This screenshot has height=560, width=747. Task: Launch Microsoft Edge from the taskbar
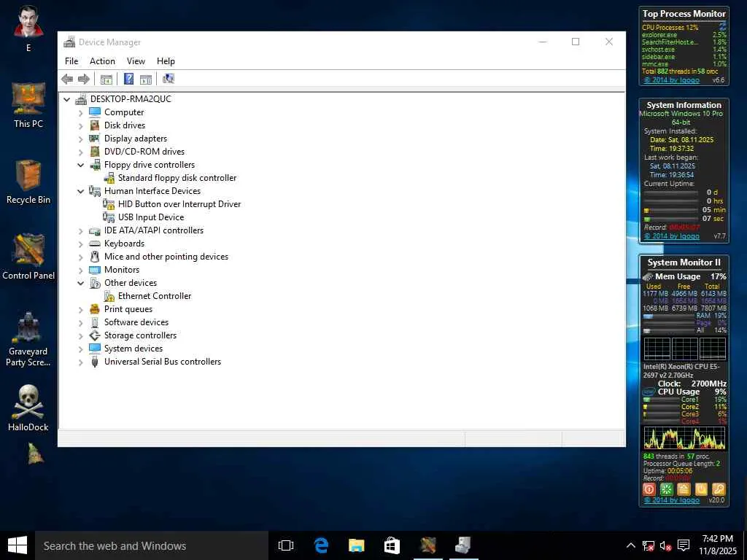tap(322, 545)
